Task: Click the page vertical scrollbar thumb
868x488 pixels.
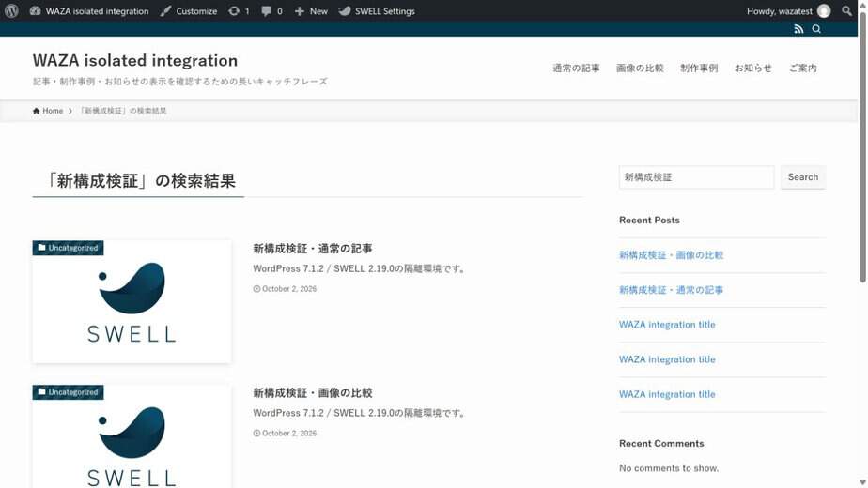Action: [x=862, y=146]
